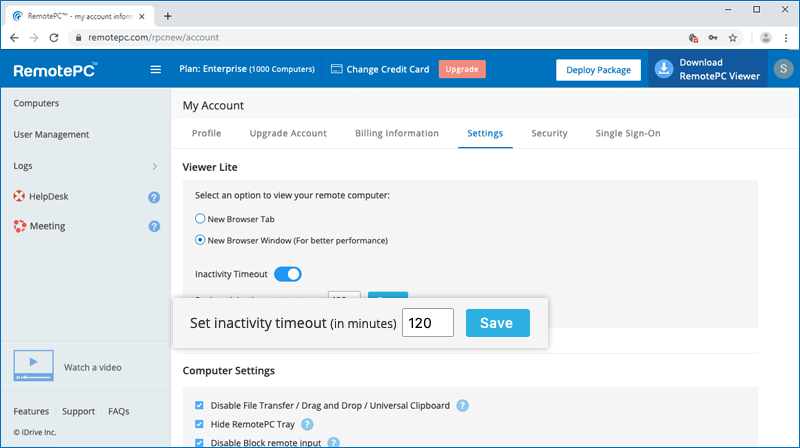The image size is (800, 448).
Task: Save the inactivity timeout value
Action: (x=497, y=322)
